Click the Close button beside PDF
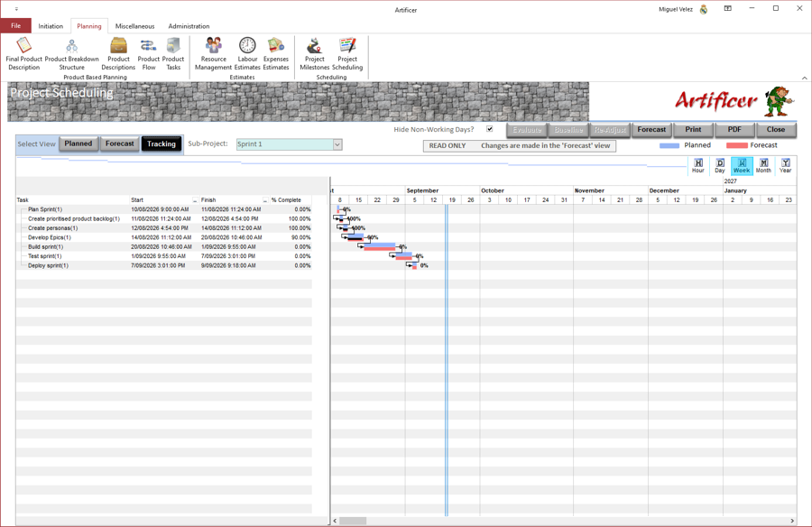Screen dimensions: 812x527 (776, 130)
